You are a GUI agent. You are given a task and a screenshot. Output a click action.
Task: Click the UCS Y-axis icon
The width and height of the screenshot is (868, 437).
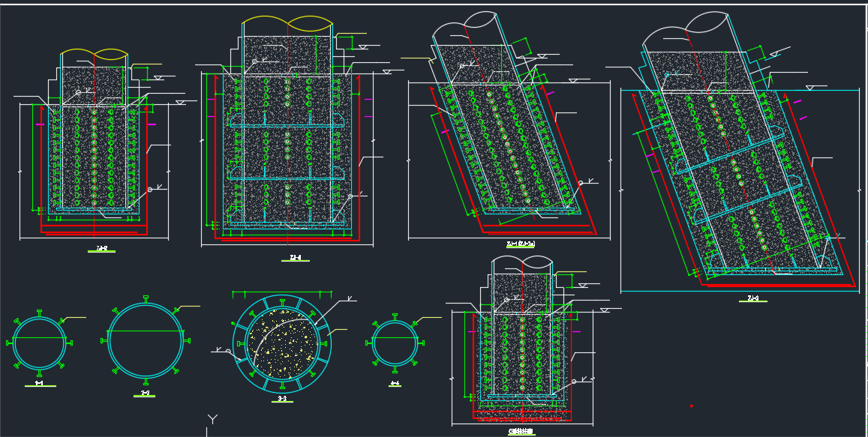[212, 420]
